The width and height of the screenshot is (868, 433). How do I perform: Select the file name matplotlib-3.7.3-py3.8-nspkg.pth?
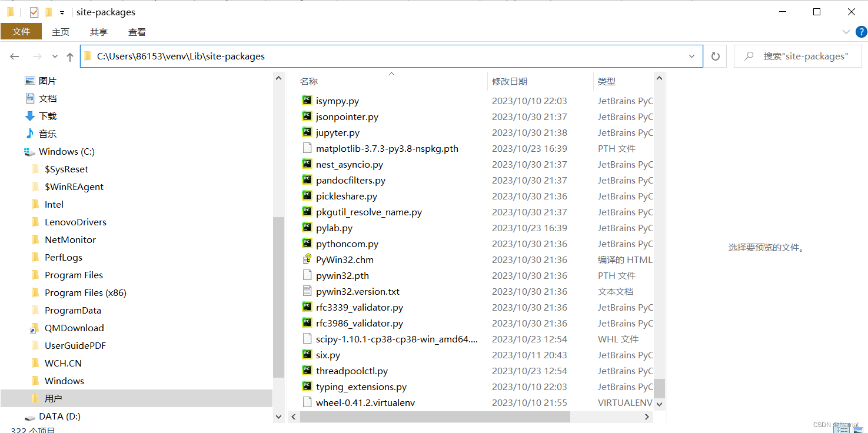(387, 148)
